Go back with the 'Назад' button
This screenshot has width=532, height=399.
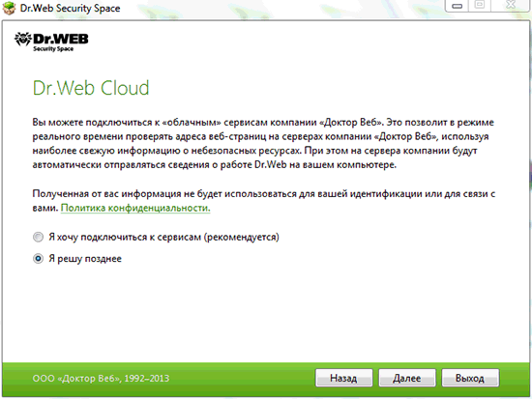[343, 378]
